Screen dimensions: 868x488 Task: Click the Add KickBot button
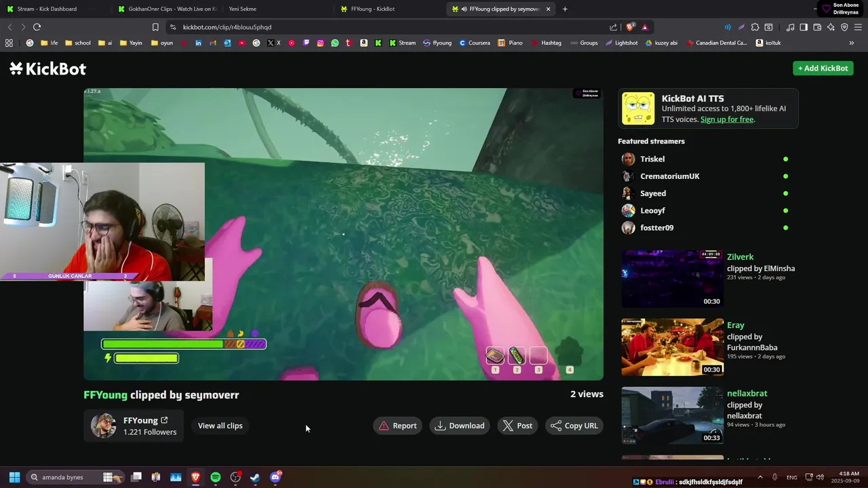(x=823, y=68)
